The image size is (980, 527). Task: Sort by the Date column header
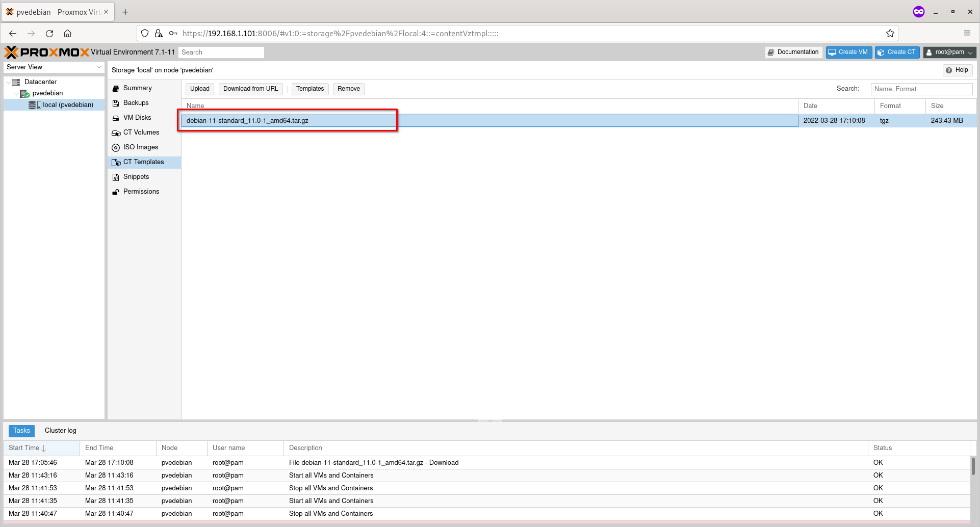(836, 106)
